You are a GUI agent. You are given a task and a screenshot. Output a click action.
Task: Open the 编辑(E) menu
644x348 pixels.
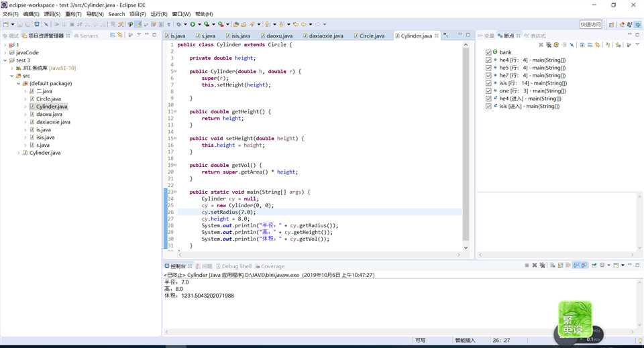pyautogui.click(x=32, y=14)
